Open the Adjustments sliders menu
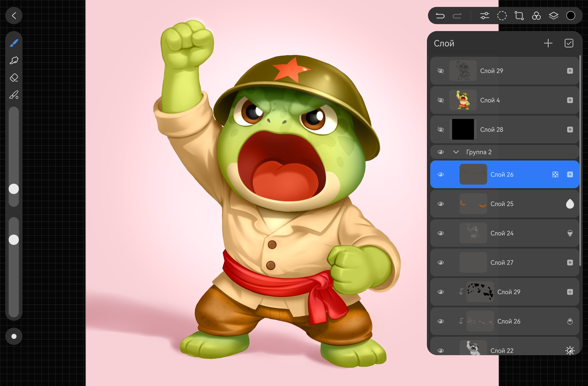The width and height of the screenshot is (588, 386). (x=484, y=16)
